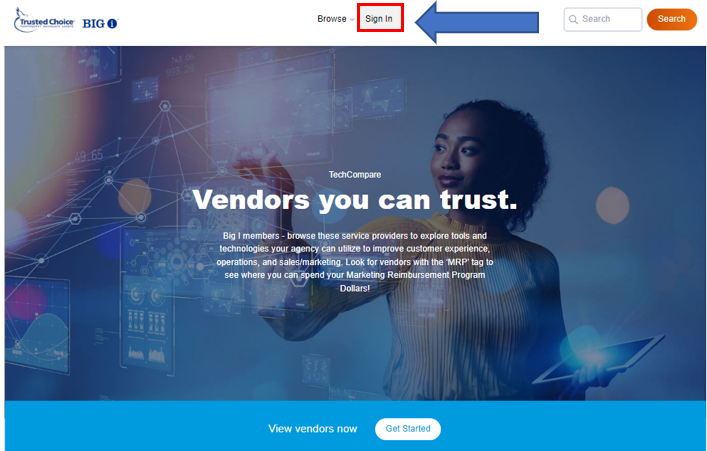Click the Get Started button

(408, 428)
